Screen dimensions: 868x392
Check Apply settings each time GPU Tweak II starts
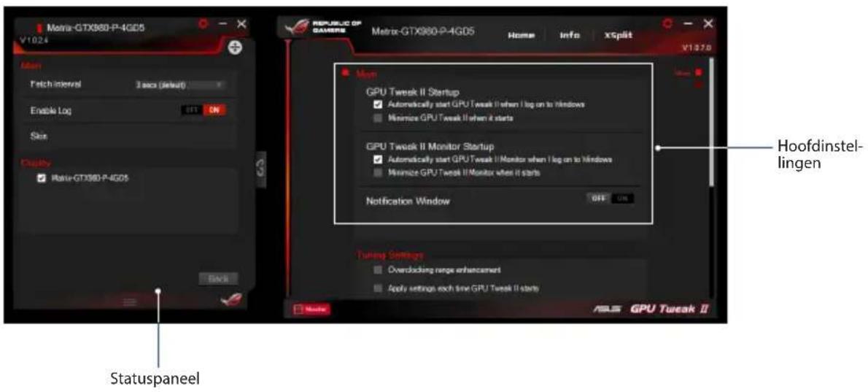point(378,288)
